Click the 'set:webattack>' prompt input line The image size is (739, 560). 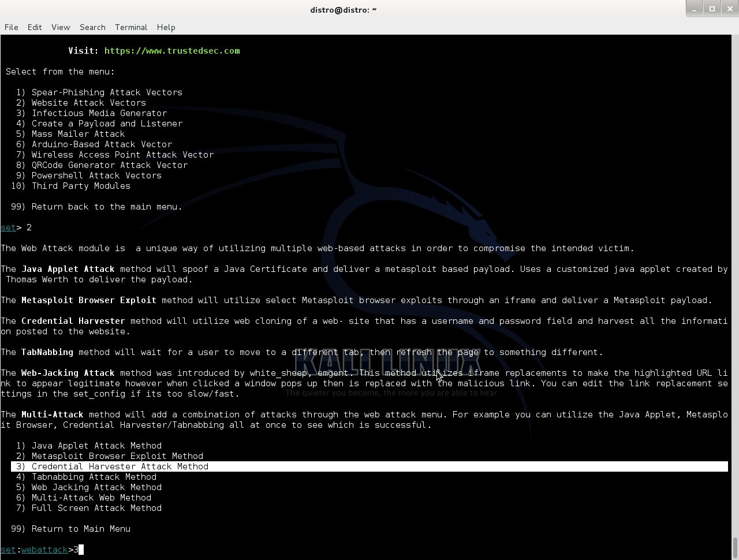click(x=42, y=550)
